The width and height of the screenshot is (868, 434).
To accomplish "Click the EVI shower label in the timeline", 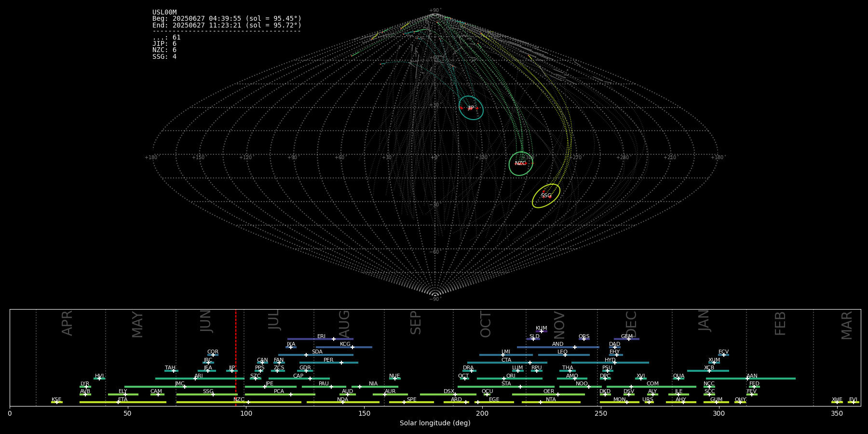I will [x=853, y=400].
